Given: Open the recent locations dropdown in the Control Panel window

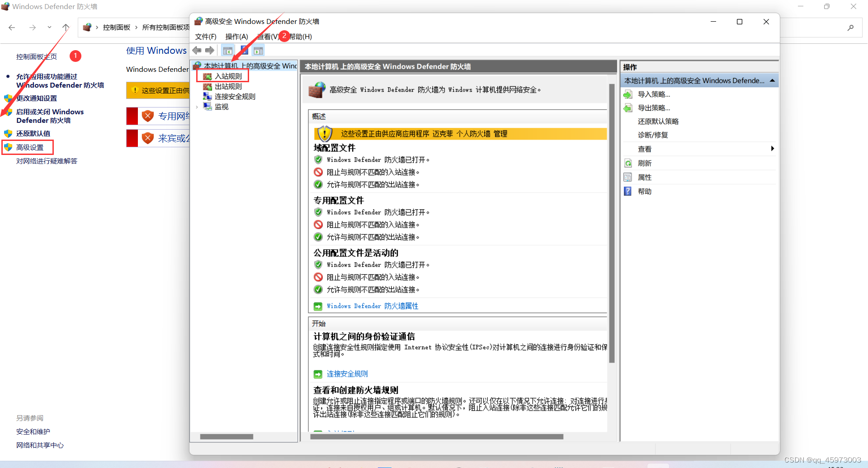Looking at the screenshot, I should point(49,28).
